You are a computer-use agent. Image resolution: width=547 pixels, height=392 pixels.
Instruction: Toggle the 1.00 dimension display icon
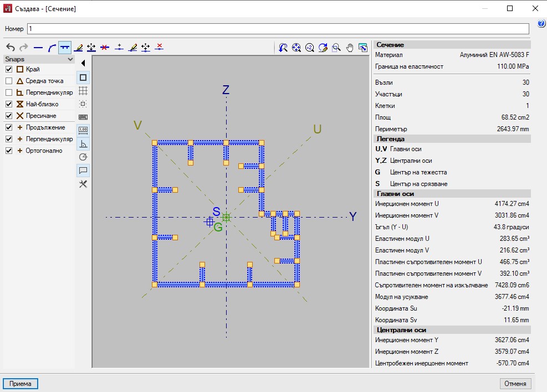pyautogui.click(x=83, y=130)
